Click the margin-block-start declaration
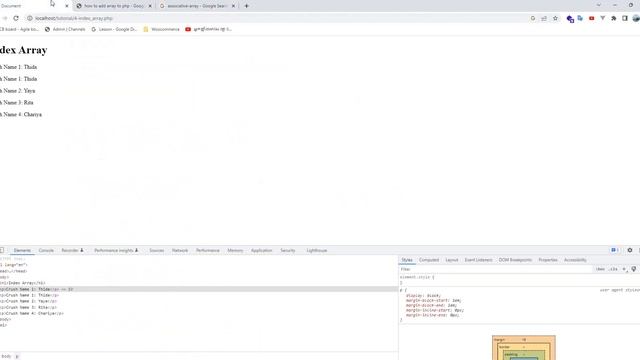Viewport: 640px width, 360px height. click(x=433, y=300)
